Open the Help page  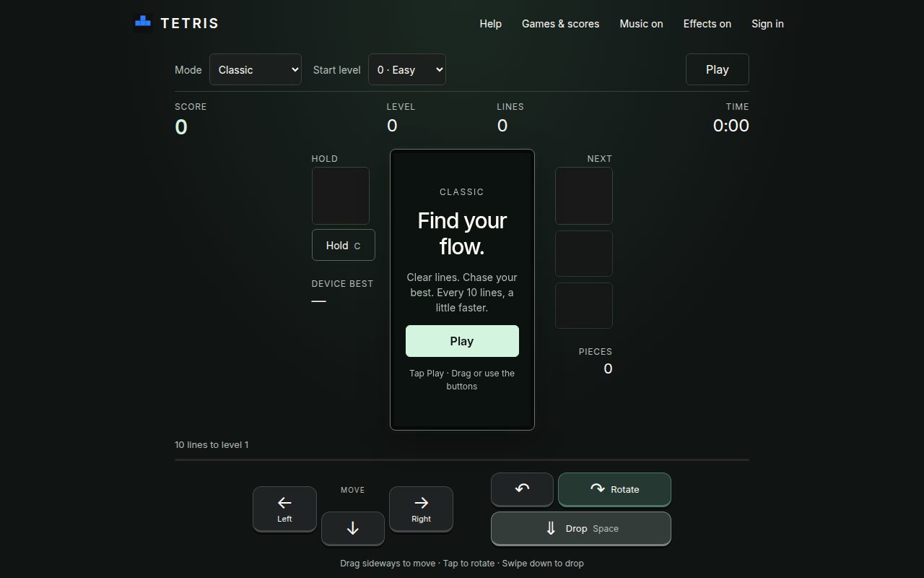coord(491,24)
